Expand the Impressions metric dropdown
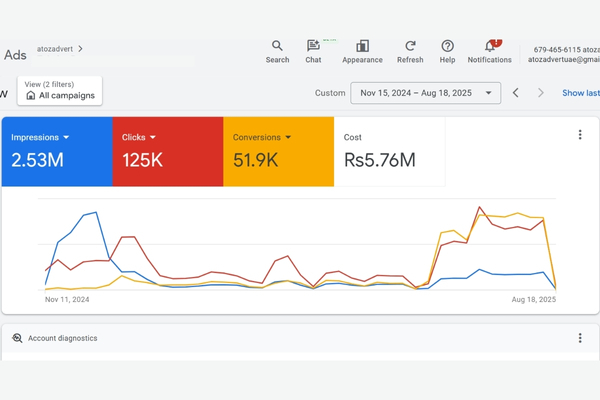This screenshot has width=600, height=400. click(67, 137)
